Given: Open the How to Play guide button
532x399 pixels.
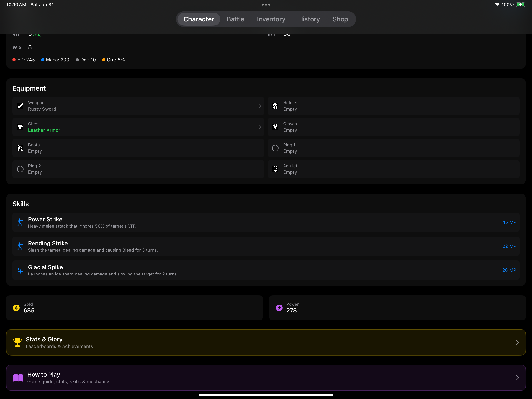Looking at the screenshot, I should pyautogui.click(x=266, y=378).
